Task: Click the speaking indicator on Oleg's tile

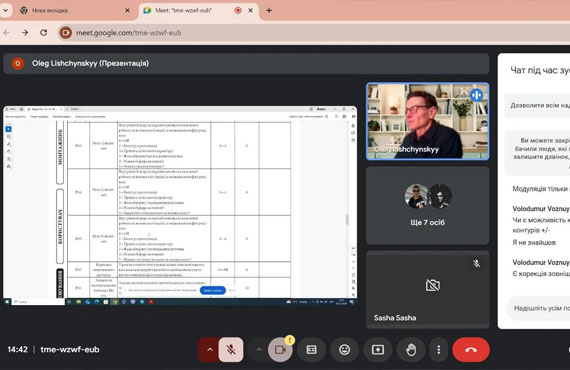Action: 476,96
